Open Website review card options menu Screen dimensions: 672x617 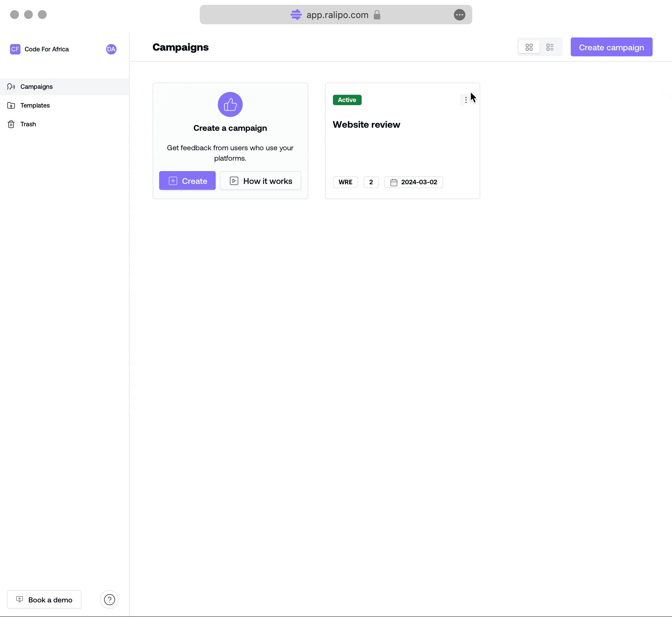click(x=466, y=100)
